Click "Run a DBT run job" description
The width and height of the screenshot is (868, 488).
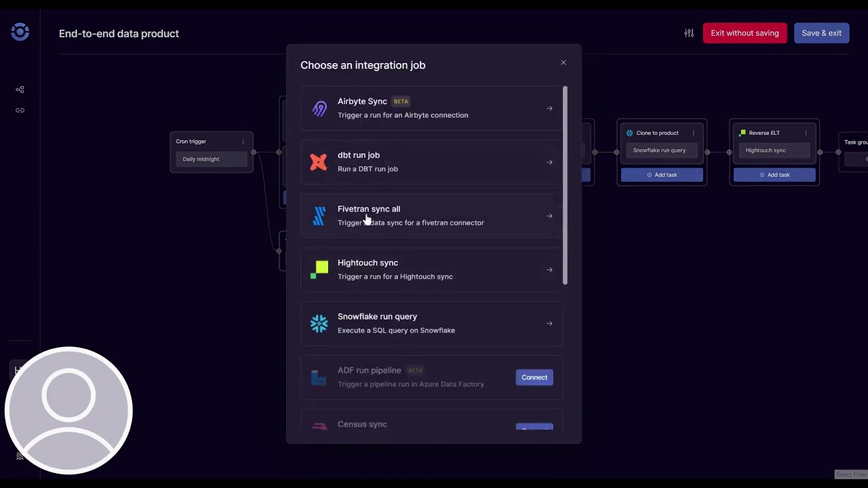(368, 169)
